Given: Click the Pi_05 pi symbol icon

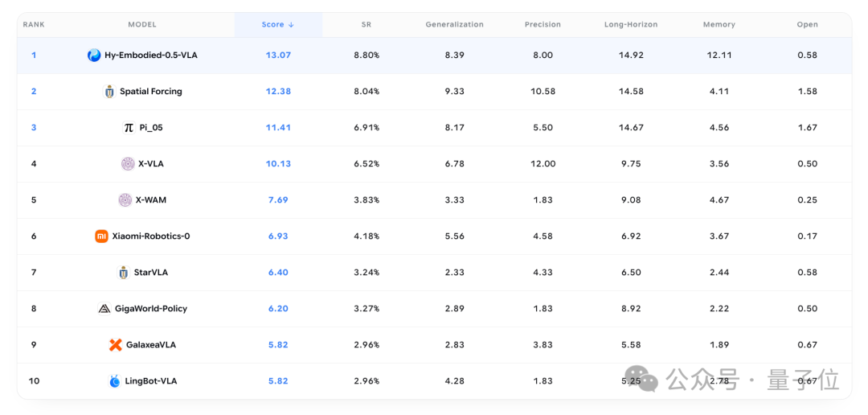Looking at the screenshot, I should coord(129,127).
